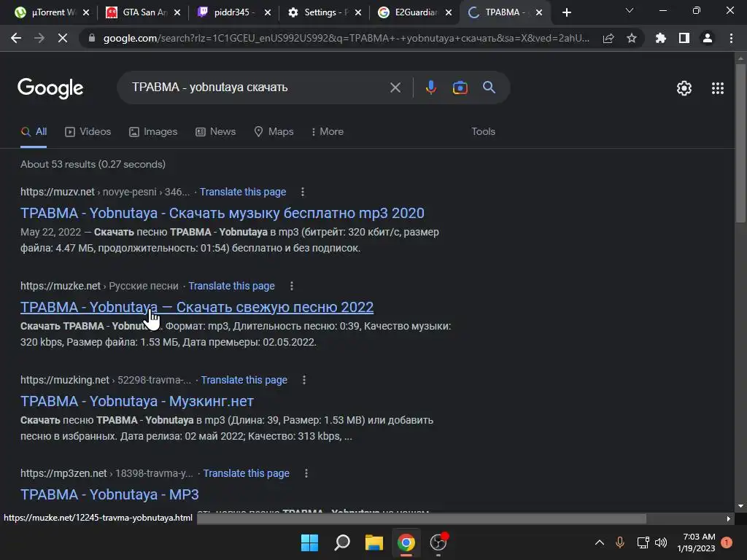The height and width of the screenshot is (560, 747).
Task: Open the Chrome extensions puzzle menu
Action: (x=660, y=38)
